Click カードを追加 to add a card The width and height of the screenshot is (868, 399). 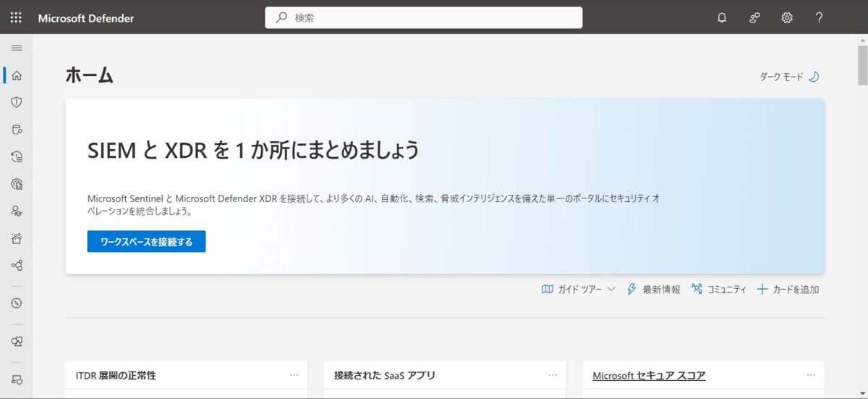(x=788, y=289)
